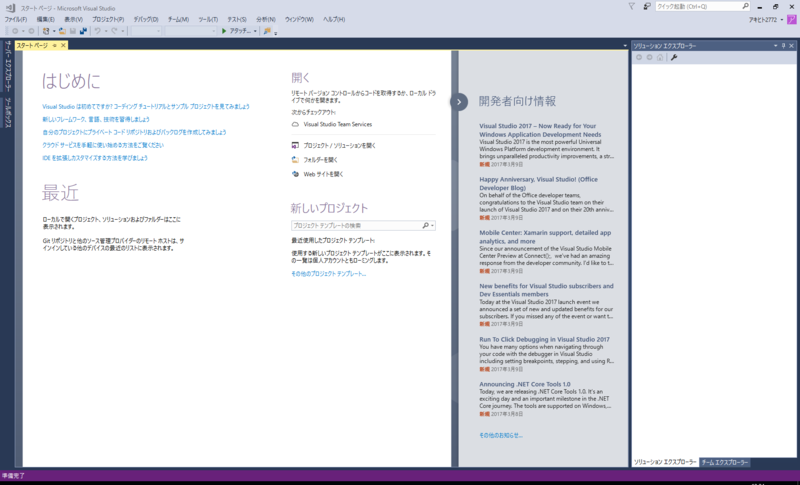This screenshot has height=485, width=800.
Task: Click the open project/solution icon
Action: click(x=295, y=145)
